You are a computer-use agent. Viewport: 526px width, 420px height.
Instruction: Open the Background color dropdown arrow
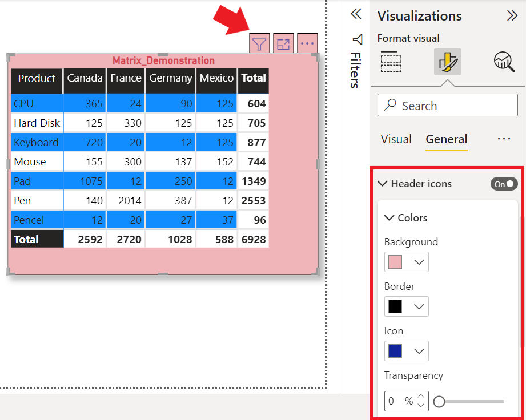click(419, 262)
